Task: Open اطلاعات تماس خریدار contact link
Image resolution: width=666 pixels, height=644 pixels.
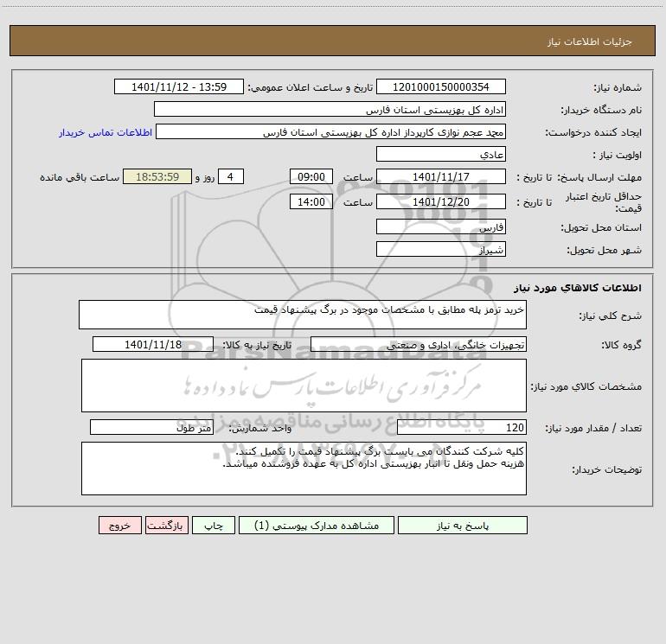Action: click(106, 132)
